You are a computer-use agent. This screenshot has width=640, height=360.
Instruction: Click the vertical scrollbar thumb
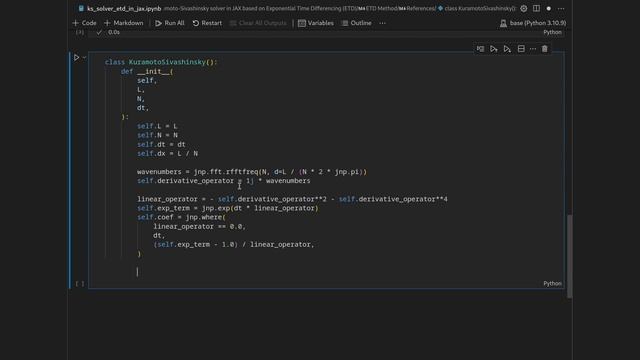[x=569, y=256]
